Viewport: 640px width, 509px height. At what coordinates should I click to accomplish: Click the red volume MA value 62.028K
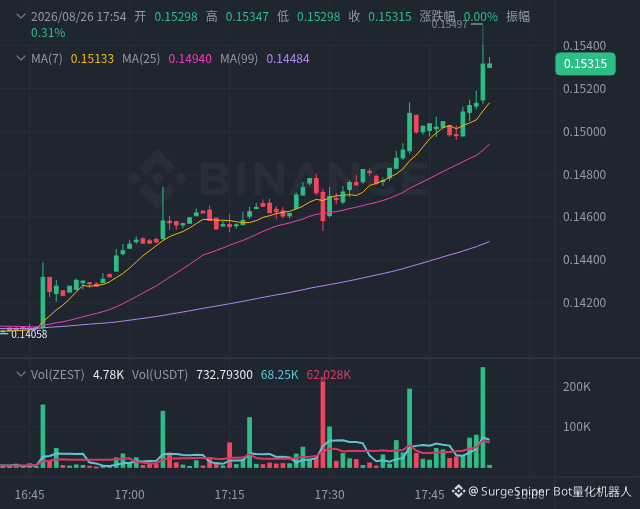pyautogui.click(x=329, y=375)
